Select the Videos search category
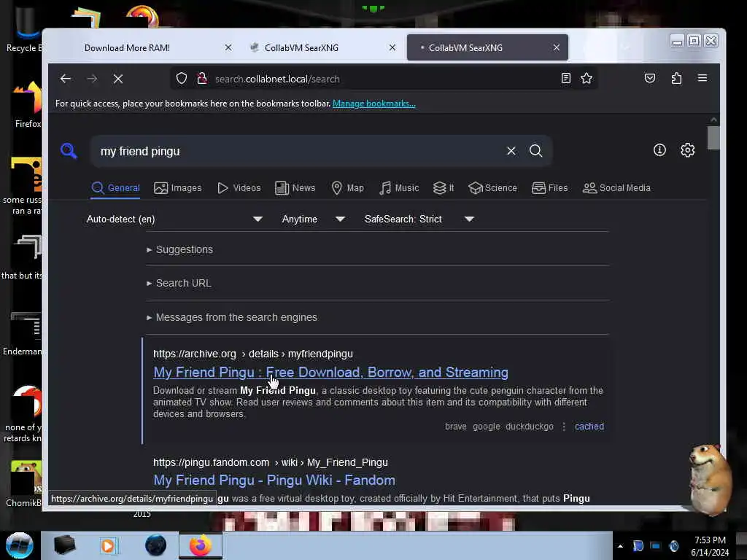This screenshot has width=747, height=560. [239, 188]
